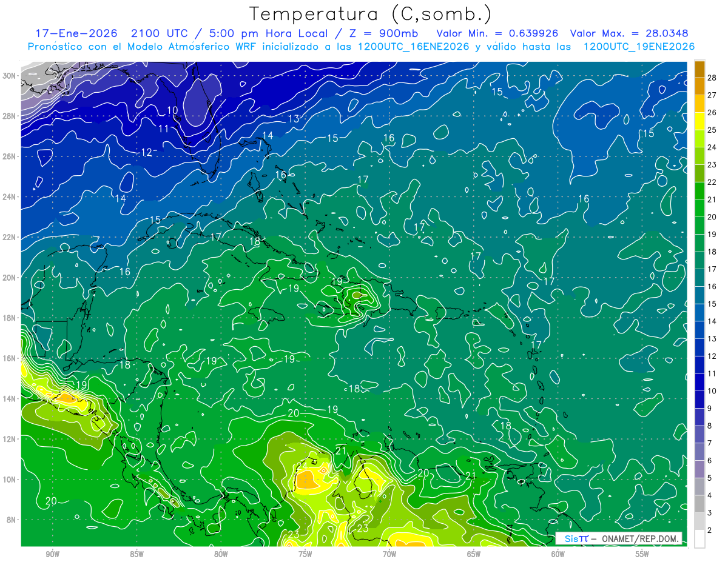Click the 85W longitude axis label
This screenshot has height=562, width=728.
click(x=136, y=554)
